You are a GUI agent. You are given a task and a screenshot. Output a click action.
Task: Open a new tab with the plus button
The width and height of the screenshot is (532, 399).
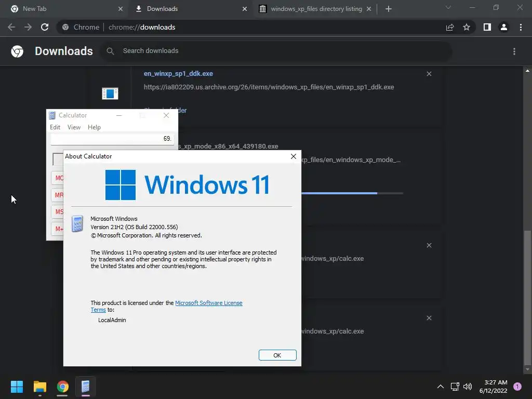[389, 9]
